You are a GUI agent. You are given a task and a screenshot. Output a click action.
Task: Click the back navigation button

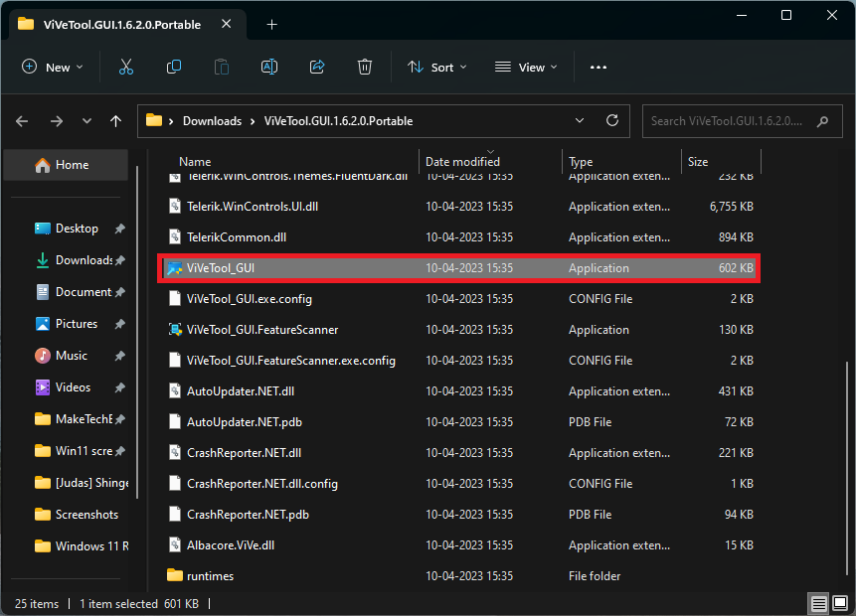pyautogui.click(x=21, y=120)
